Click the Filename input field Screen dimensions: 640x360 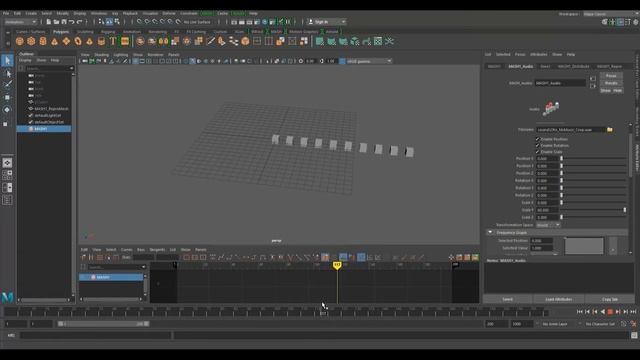570,130
